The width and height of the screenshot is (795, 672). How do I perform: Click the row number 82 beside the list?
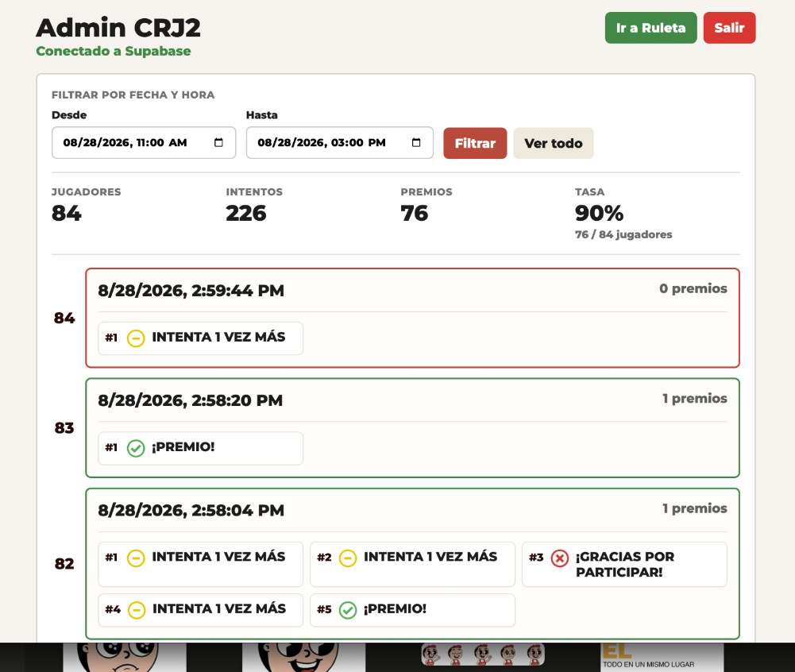click(64, 564)
